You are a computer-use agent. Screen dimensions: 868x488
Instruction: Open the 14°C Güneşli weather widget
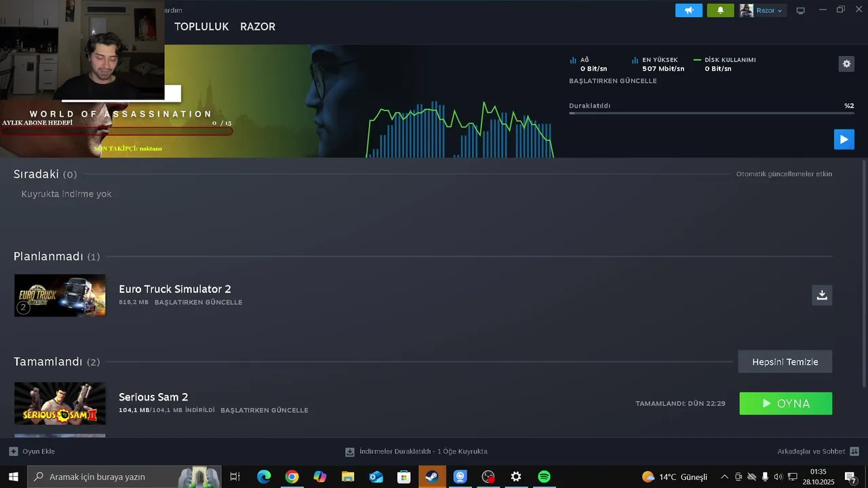[675, 476]
